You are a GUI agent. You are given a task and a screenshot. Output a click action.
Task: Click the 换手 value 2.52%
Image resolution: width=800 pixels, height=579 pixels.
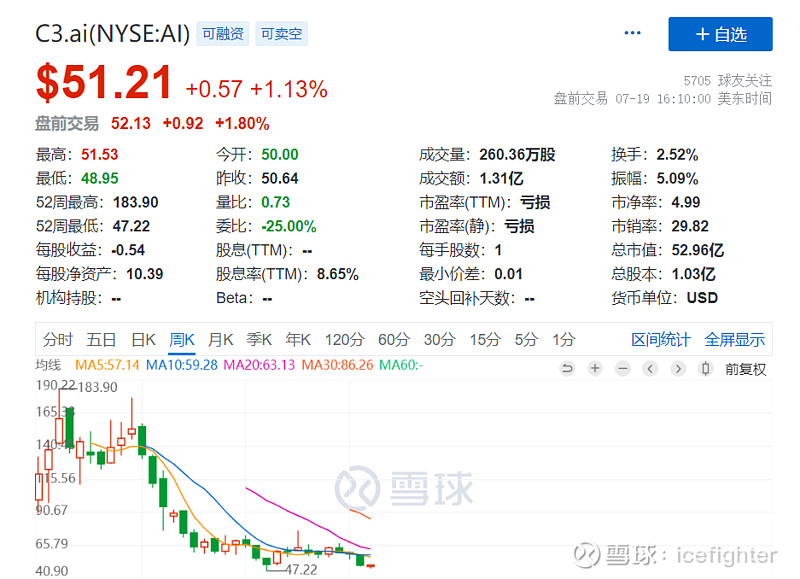tap(677, 155)
